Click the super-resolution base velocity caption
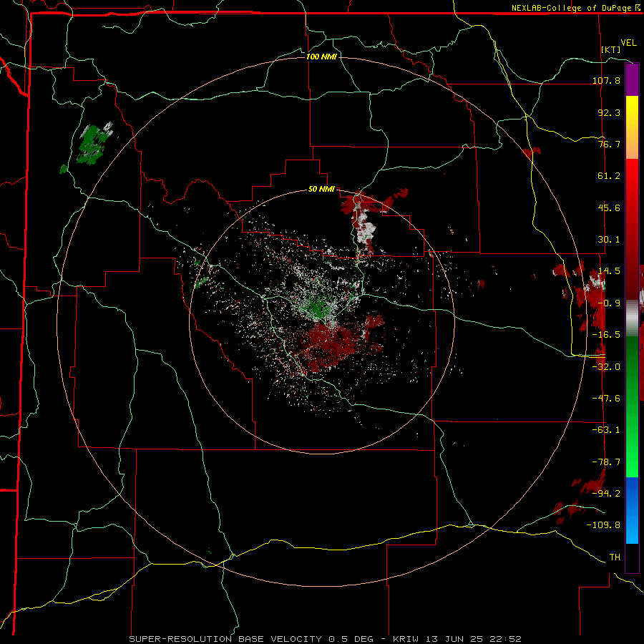 (x=326, y=639)
